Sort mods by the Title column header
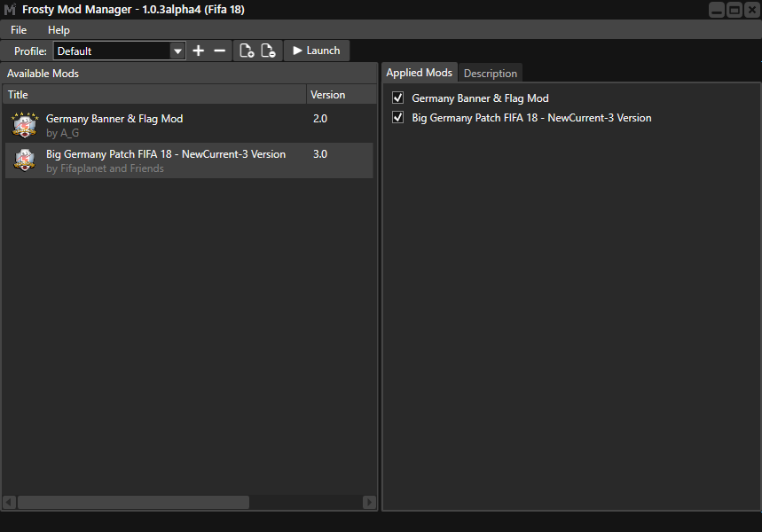The width and height of the screenshot is (762, 532). point(154,94)
